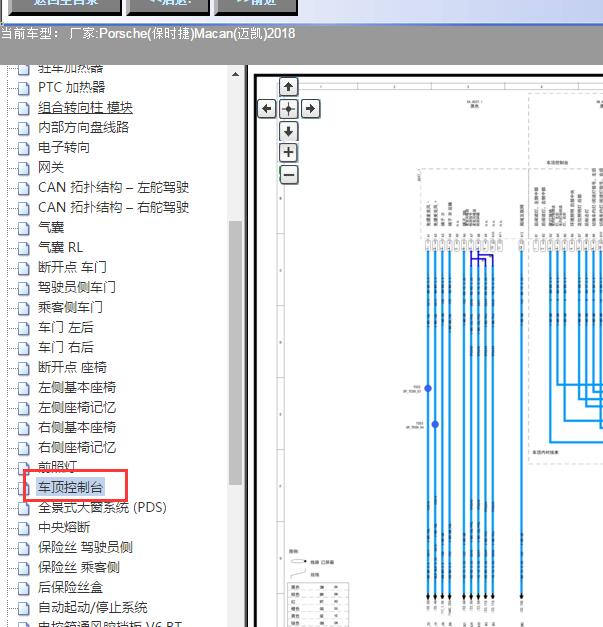This screenshot has height=627, width=603.
Task: Select 乘客侧车门 in the list
Action: [70, 307]
